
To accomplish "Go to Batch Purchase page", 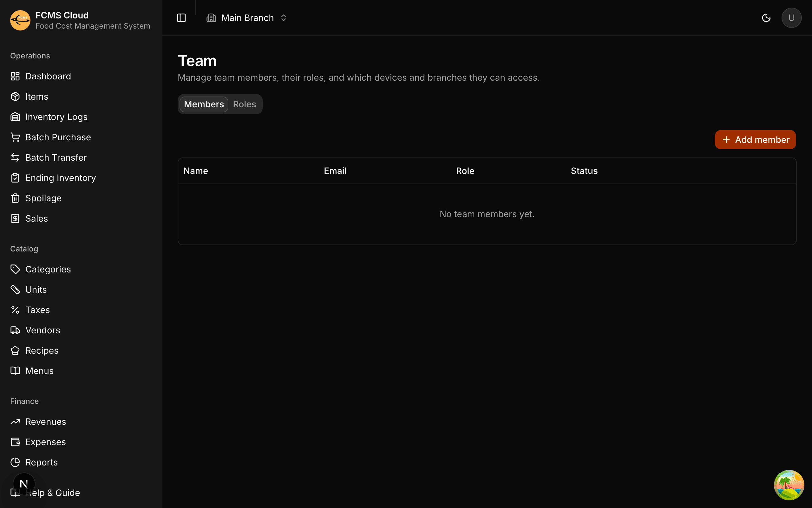I will click(x=81, y=137).
